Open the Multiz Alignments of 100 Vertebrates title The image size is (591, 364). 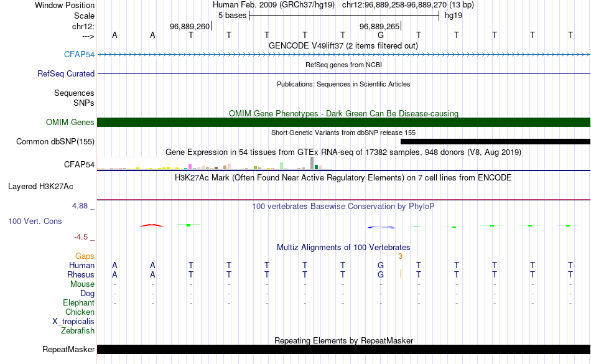pyautogui.click(x=343, y=247)
